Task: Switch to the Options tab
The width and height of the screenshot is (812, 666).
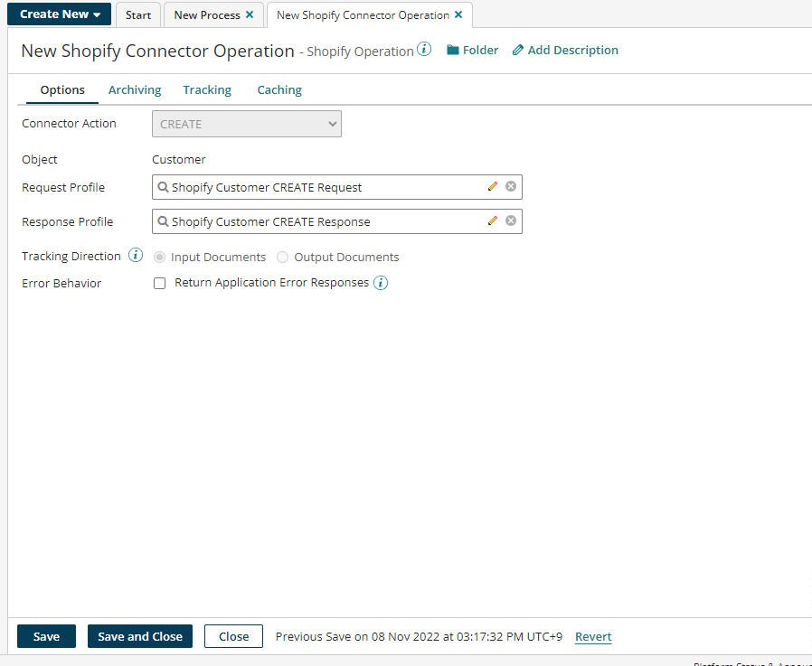Action: point(62,89)
